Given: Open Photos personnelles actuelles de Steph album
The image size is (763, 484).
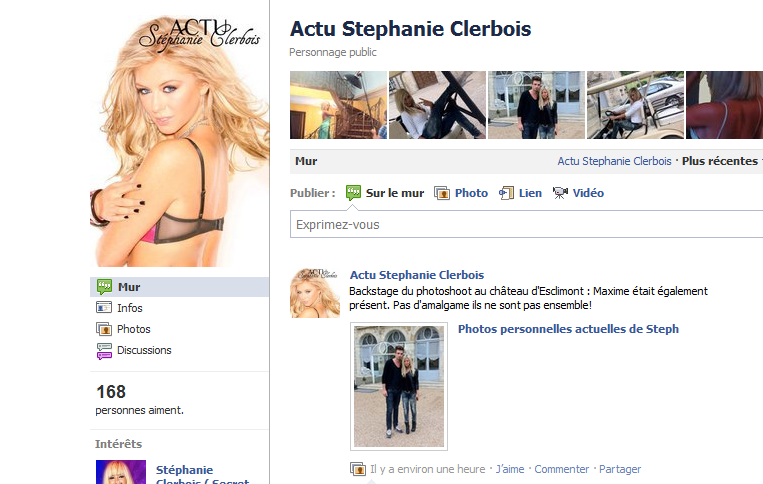Looking at the screenshot, I should [x=568, y=329].
